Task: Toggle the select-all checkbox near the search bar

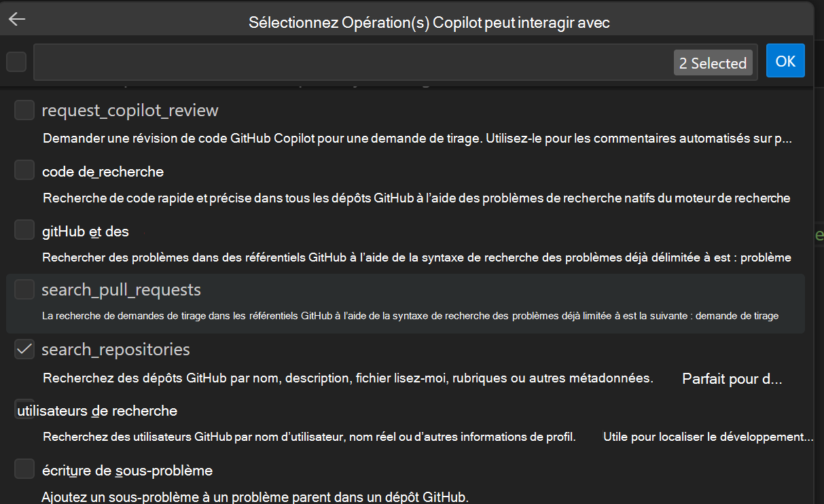Action: (15, 60)
